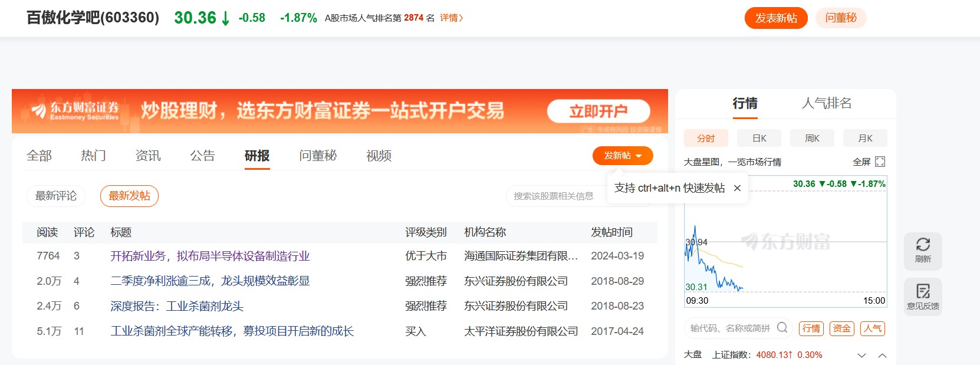Expand the 大盘 index chevron down
The height and width of the screenshot is (365, 980).
(861, 355)
